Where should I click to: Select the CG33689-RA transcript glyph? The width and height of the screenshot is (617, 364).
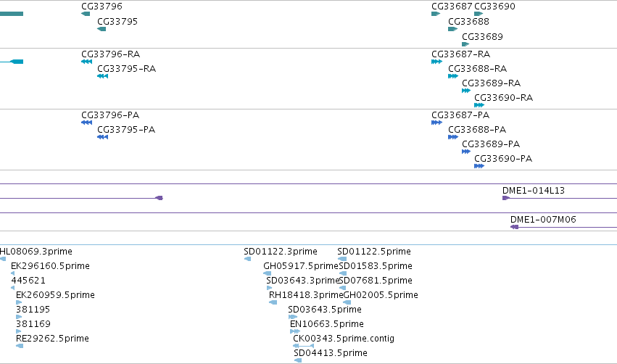pos(466,91)
